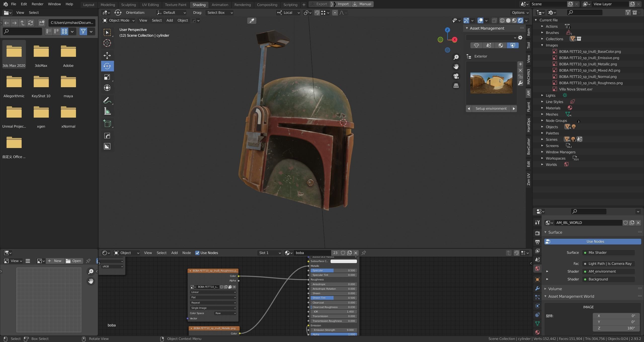Select the Scale tool
The height and width of the screenshot is (342, 644).
107,77
